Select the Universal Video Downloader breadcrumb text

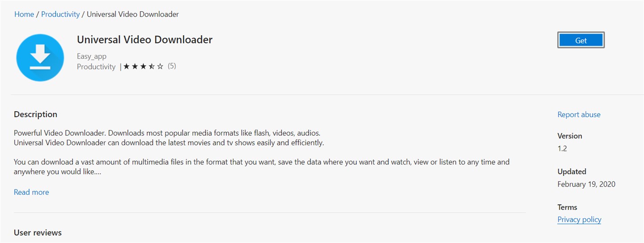point(133,14)
